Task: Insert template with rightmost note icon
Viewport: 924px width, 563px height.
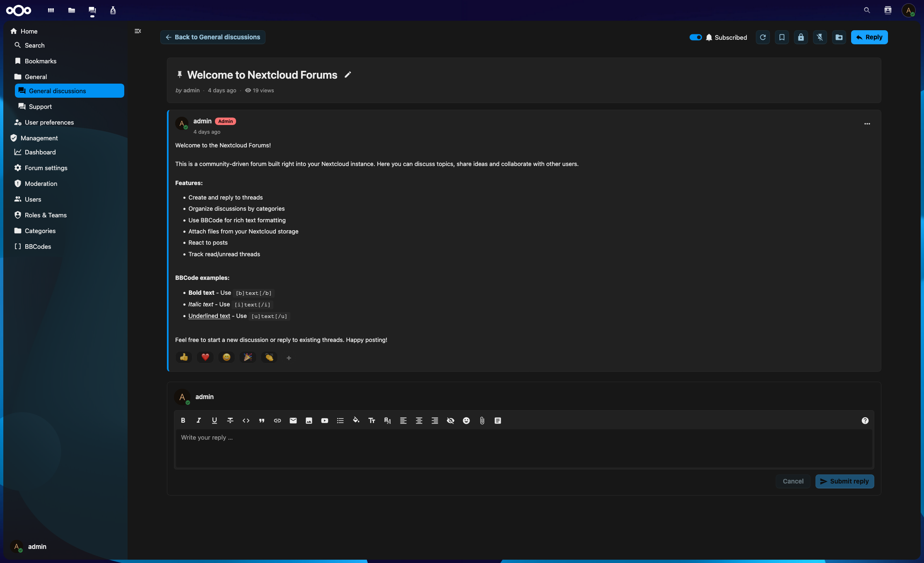Action: 498,421
